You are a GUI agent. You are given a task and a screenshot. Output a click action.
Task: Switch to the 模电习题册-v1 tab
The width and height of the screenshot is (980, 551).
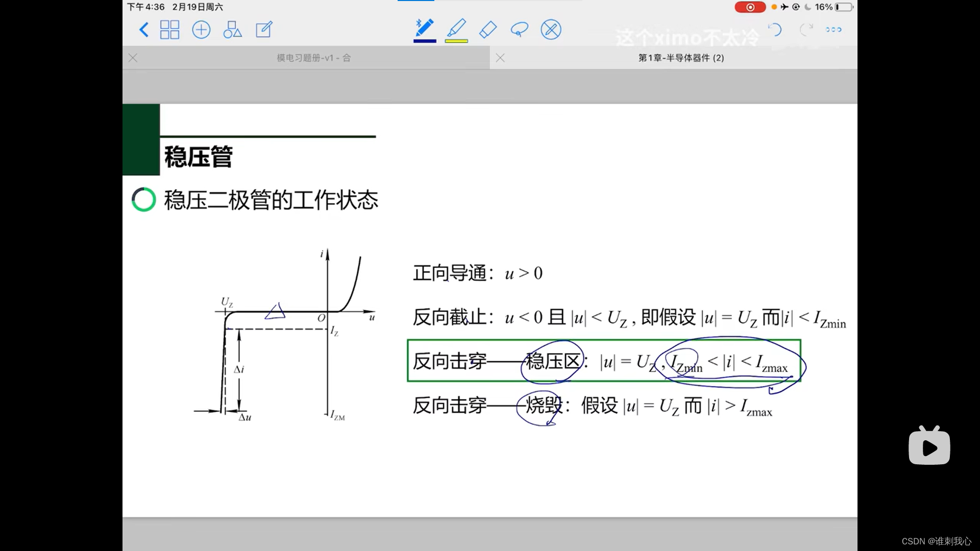[x=313, y=58]
